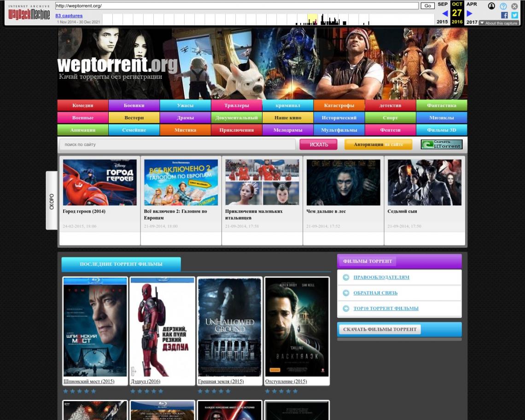Open Грешная земля (2015) link
The height and width of the screenshot is (420, 525).
tap(221, 381)
